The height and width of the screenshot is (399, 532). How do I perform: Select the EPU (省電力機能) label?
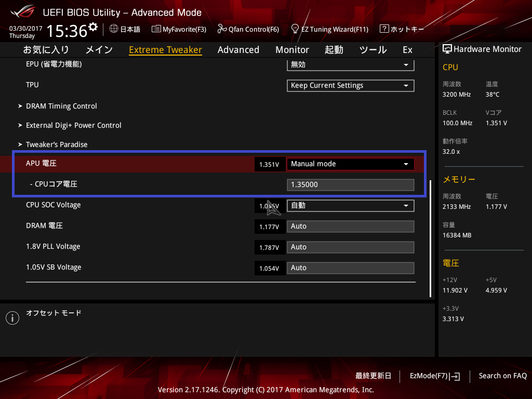(x=54, y=64)
